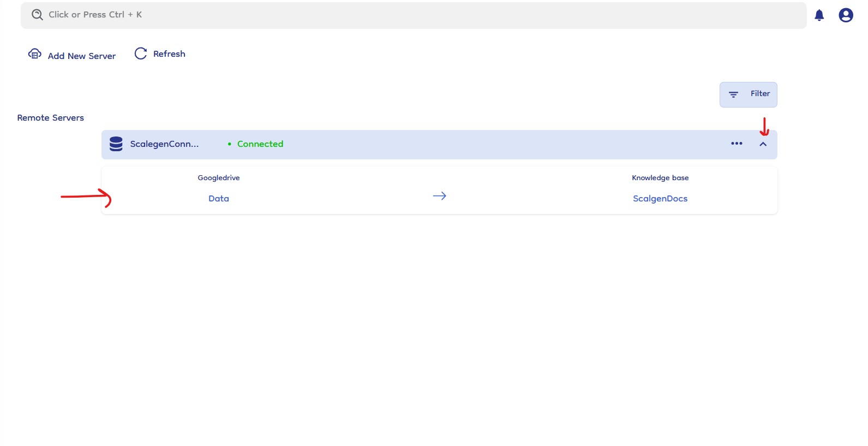This screenshot has width=868, height=446.
Task: Collapse the ScalegenConn row with chevron
Action: coord(763,144)
